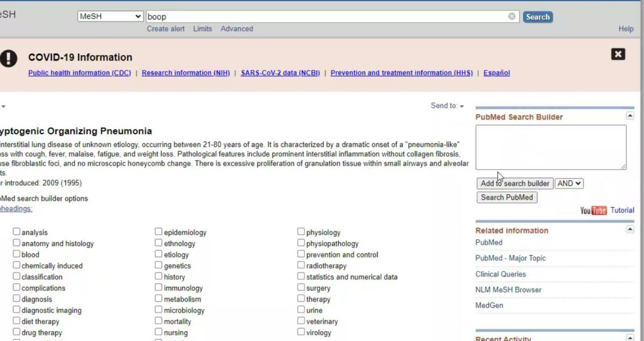644x341 pixels.
Task: Check the urine subheading
Action: (301, 309)
